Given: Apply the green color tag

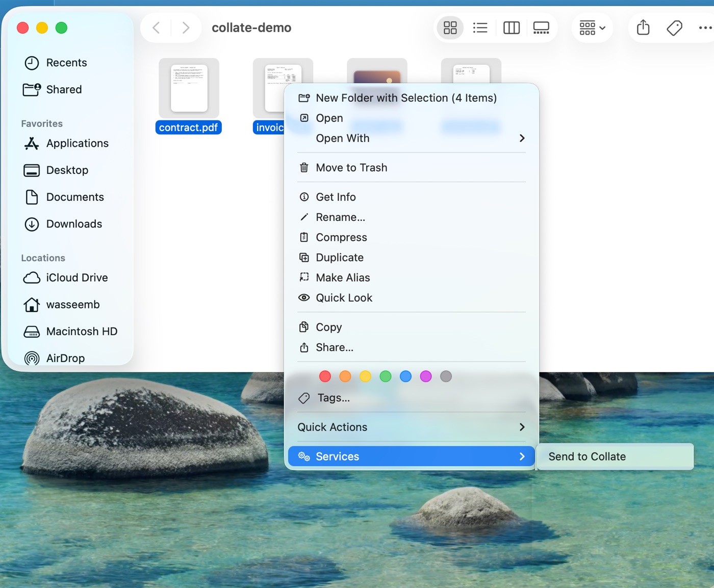Looking at the screenshot, I should (386, 376).
